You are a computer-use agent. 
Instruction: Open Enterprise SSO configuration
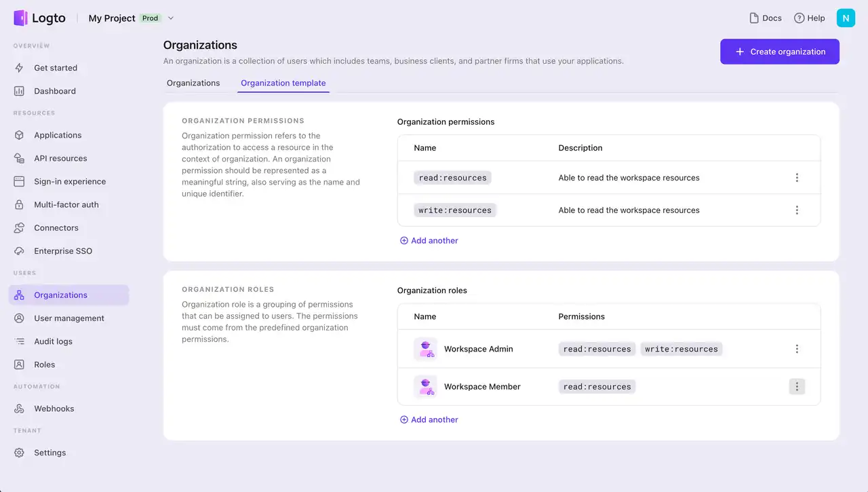click(x=64, y=250)
